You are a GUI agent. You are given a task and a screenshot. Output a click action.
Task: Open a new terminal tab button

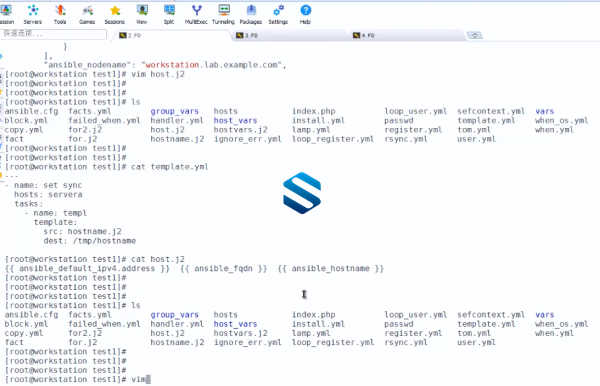click(475, 35)
